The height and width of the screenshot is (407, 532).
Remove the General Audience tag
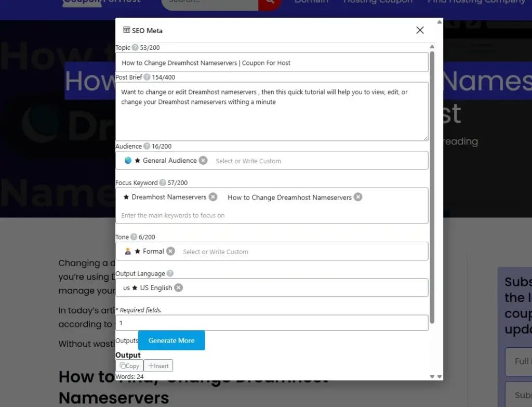[203, 161]
